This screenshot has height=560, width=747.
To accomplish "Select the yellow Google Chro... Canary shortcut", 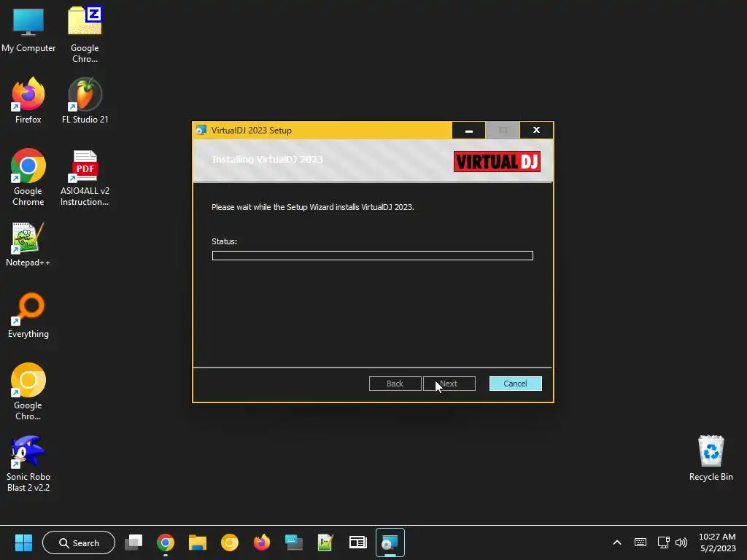I will tap(28, 392).
